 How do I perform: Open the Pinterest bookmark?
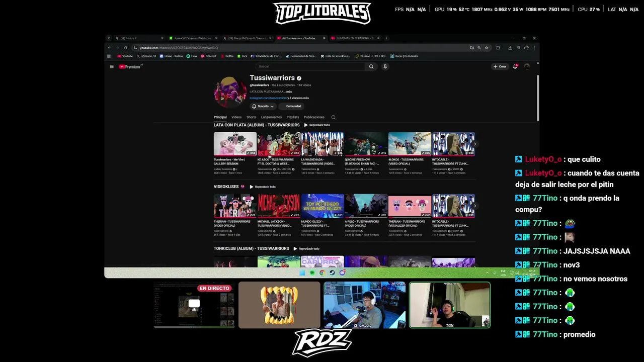(x=208, y=56)
